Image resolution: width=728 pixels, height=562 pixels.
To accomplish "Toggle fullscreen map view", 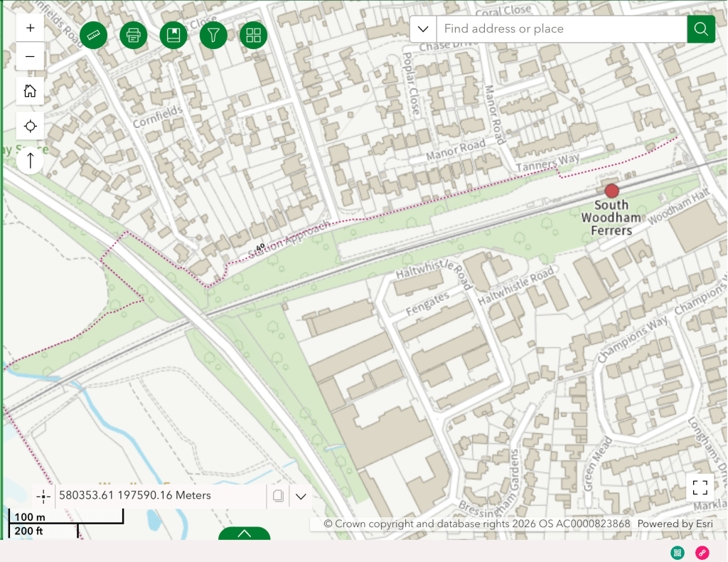I will pyautogui.click(x=700, y=487).
